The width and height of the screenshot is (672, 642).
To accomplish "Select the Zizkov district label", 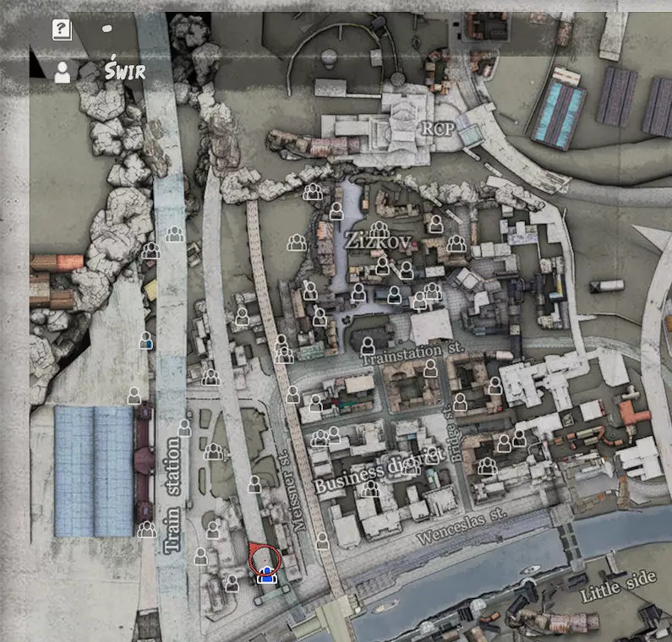I will tap(379, 242).
